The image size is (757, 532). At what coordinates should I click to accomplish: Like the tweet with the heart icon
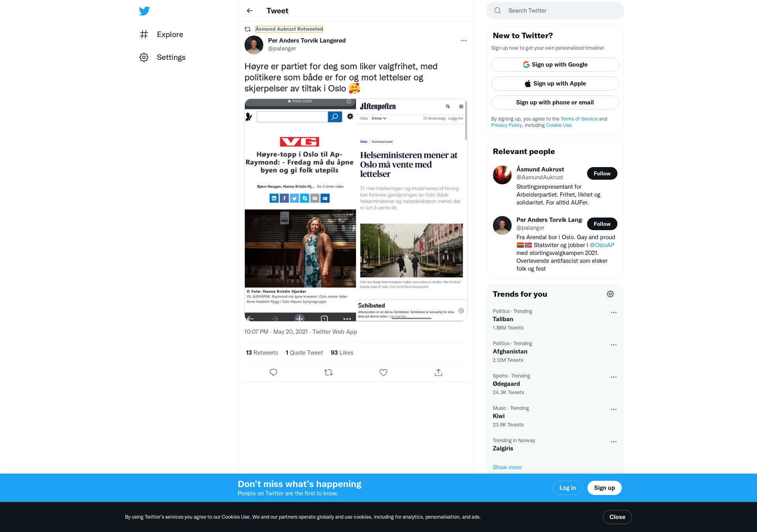[x=383, y=372]
